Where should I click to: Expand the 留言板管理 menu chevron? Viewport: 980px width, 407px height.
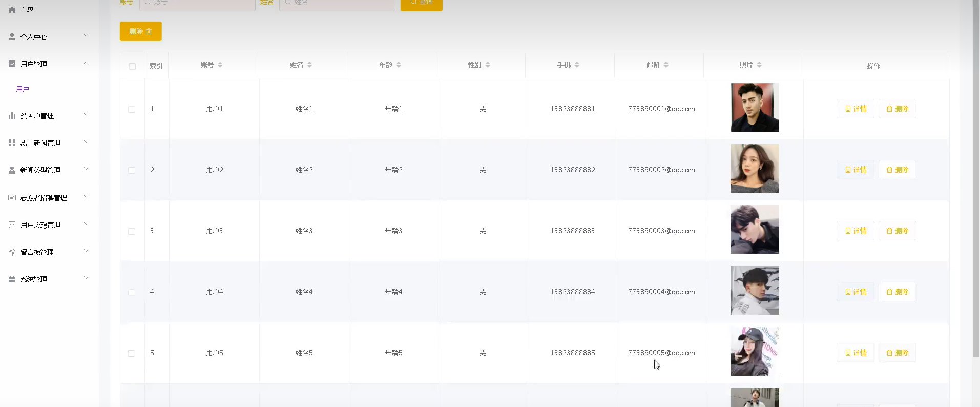pyautogui.click(x=86, y=251)
